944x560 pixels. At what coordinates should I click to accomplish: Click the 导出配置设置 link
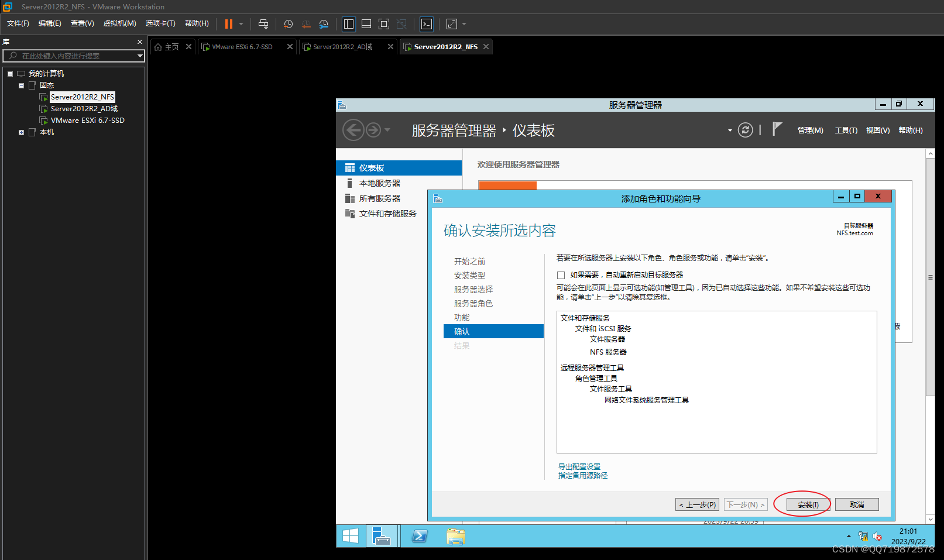click(x=579, y=466)
